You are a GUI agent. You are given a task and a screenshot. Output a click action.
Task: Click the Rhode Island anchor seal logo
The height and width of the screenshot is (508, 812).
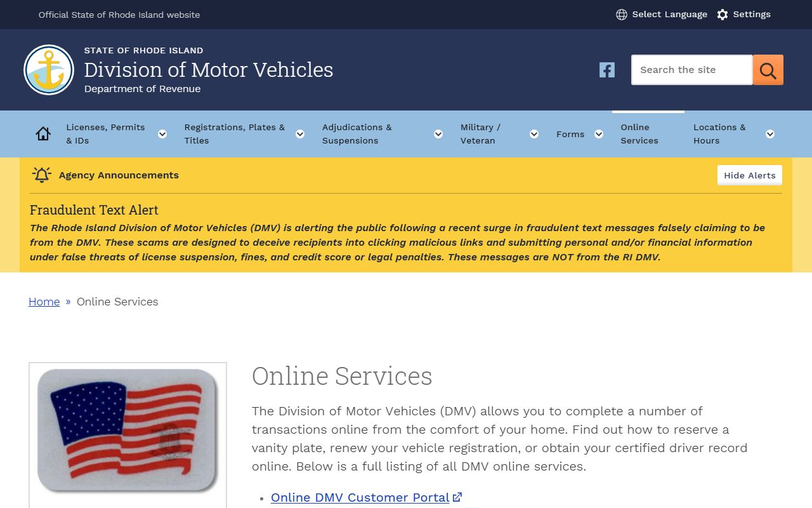pyautogui.click(x=49, y=70)
